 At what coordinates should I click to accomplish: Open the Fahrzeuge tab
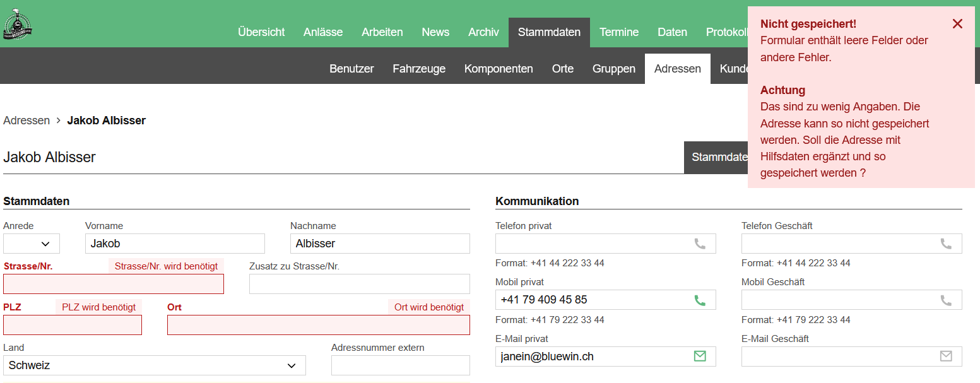click(x=419, y=68)
